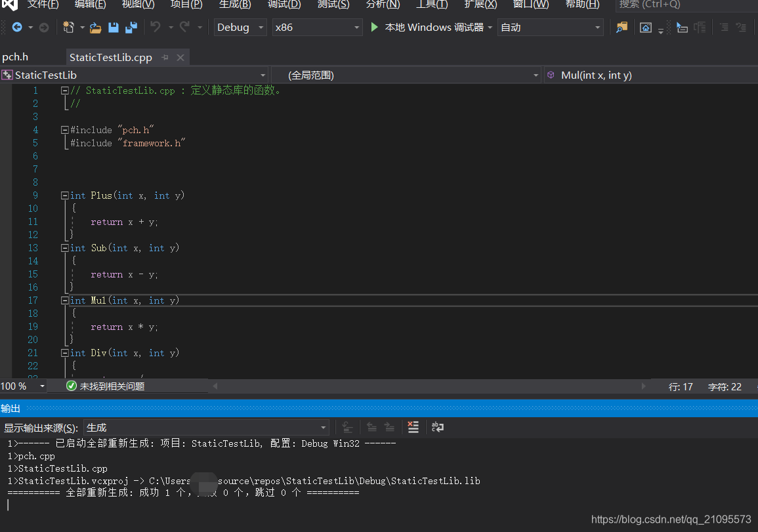The height and width of the screenshot is (532, 758).
Task: Clear all output messages with the X list icon
Action: [413, 427]
